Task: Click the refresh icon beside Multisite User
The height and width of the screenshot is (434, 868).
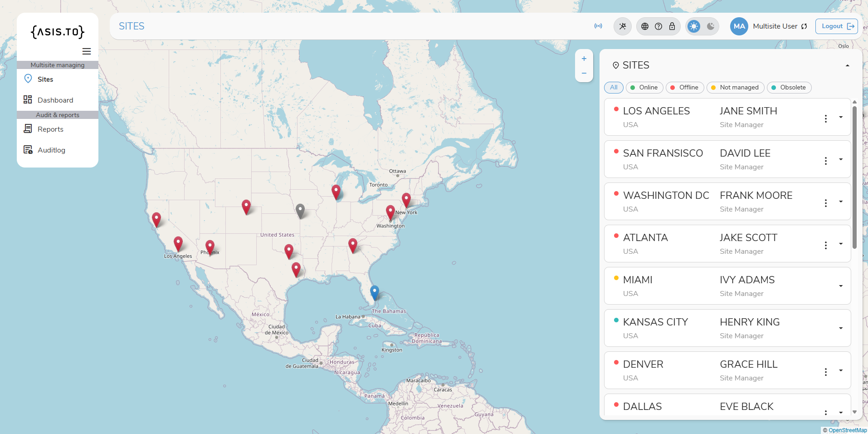Action: pos(804,26)
